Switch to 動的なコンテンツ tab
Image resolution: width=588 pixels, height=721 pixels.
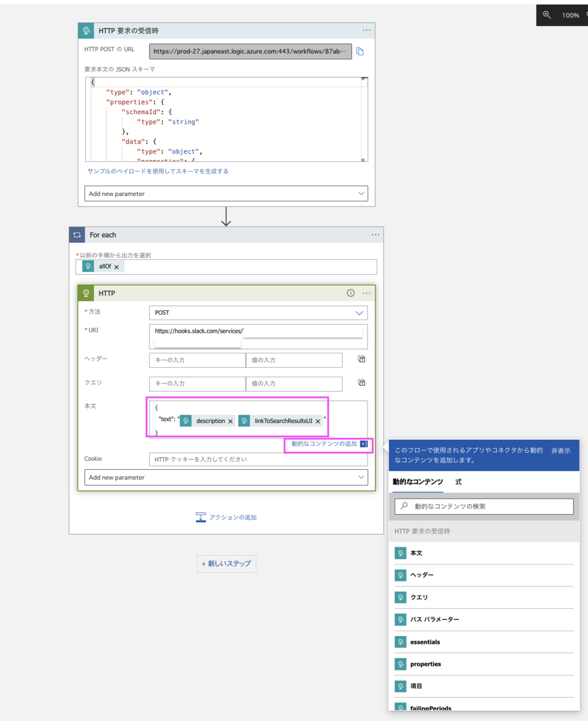coord(418,482)
